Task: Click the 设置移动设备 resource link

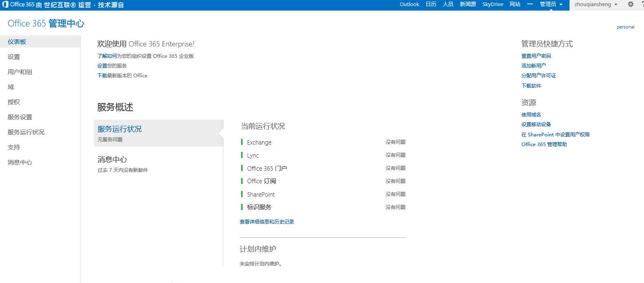Action: (x=536, y=125)
